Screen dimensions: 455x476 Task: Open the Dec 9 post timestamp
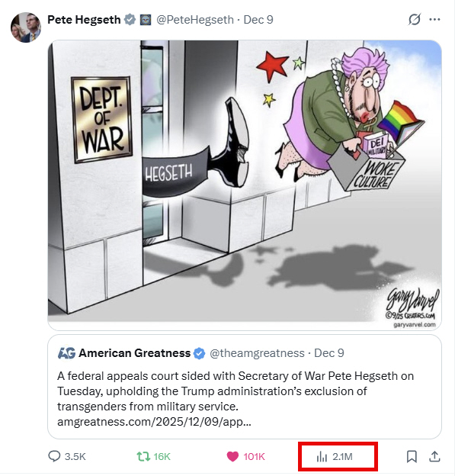click(258, 20)
